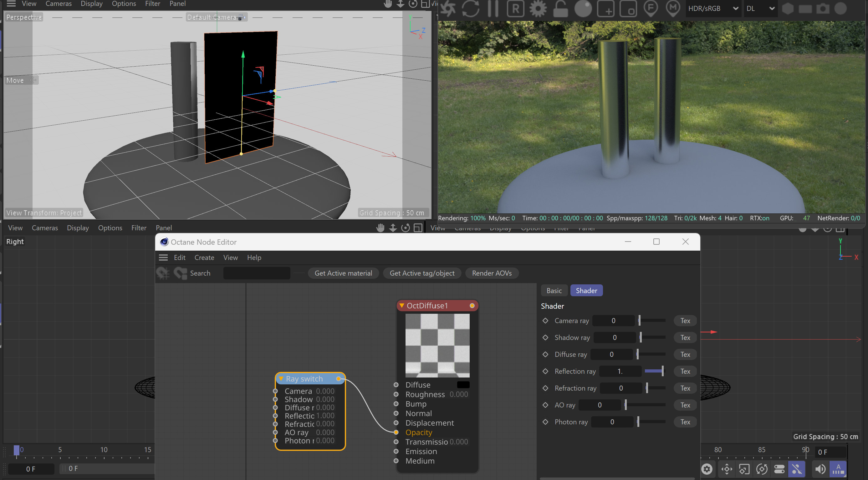Click the Get Active material button

[x=343, y=273]
